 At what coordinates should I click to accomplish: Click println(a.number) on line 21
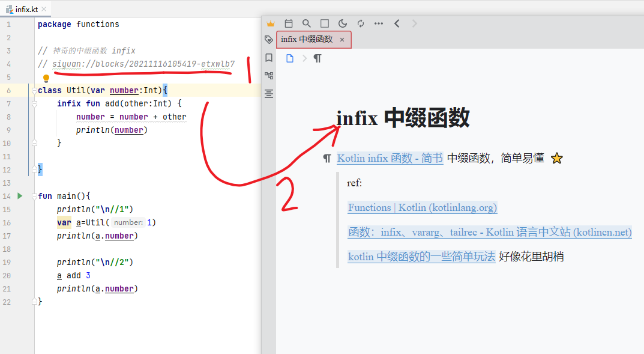[x=97, y=289]
